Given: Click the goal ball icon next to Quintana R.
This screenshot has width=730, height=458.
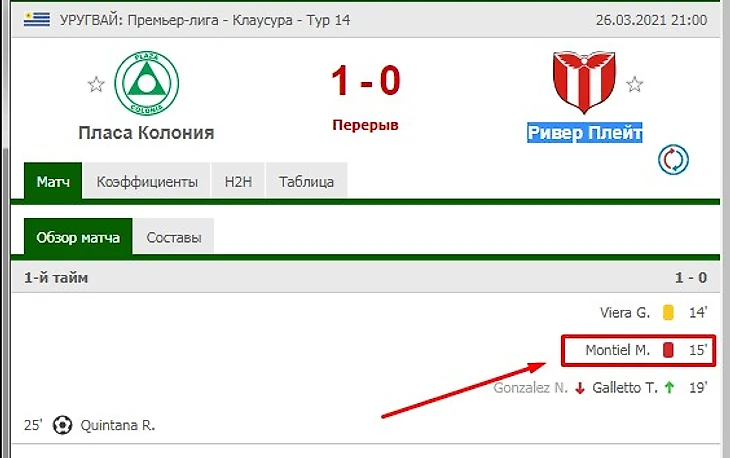Looking at the screenshot, I should click(62, 425).
